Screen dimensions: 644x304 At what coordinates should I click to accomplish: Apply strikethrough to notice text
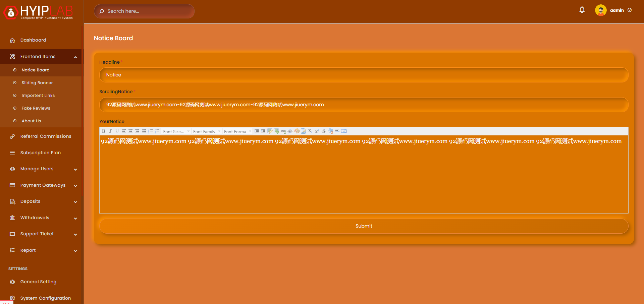click(x=324, y=131)
